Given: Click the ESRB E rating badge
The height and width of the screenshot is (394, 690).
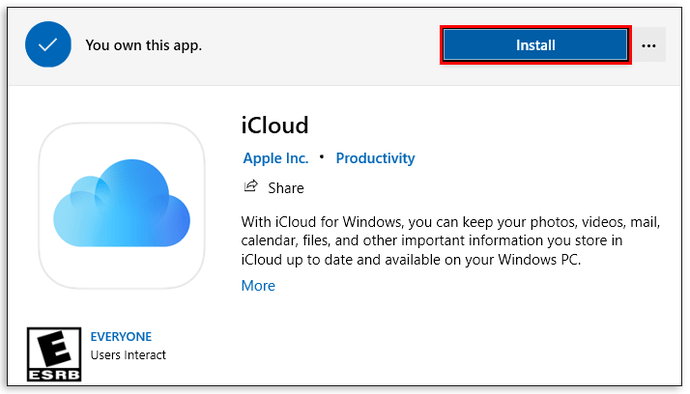Looking at the screenshot, I should click(54, 354).
